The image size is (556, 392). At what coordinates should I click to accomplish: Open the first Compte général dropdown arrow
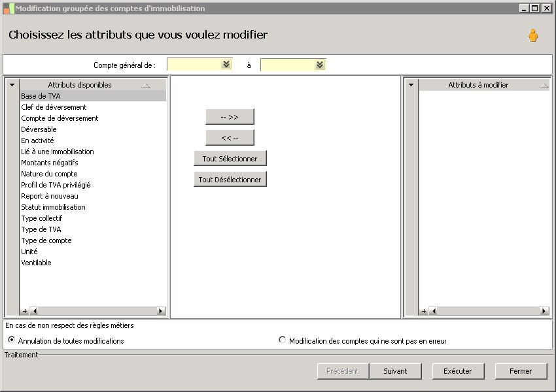pyautogui.click(x=226, y=64)
